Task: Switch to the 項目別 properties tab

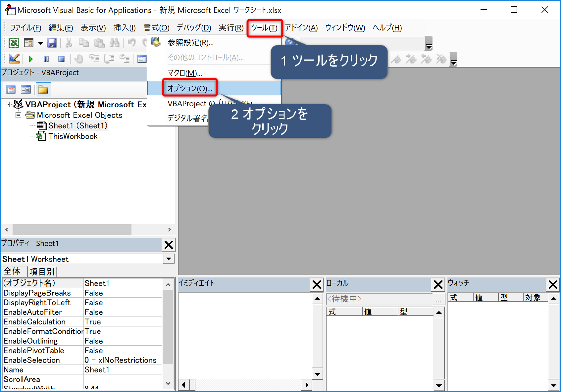Action: 42,271
